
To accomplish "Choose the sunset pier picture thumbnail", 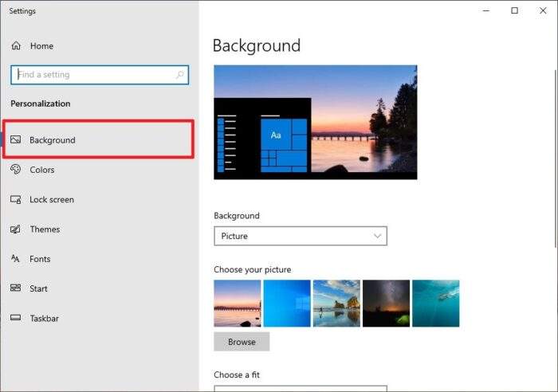I will (238, 303).
